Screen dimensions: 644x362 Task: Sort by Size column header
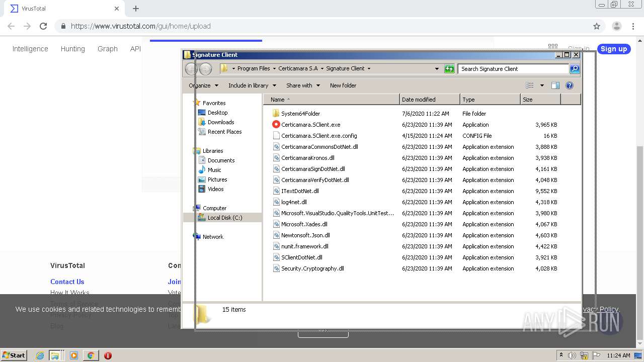pos(540,100)
